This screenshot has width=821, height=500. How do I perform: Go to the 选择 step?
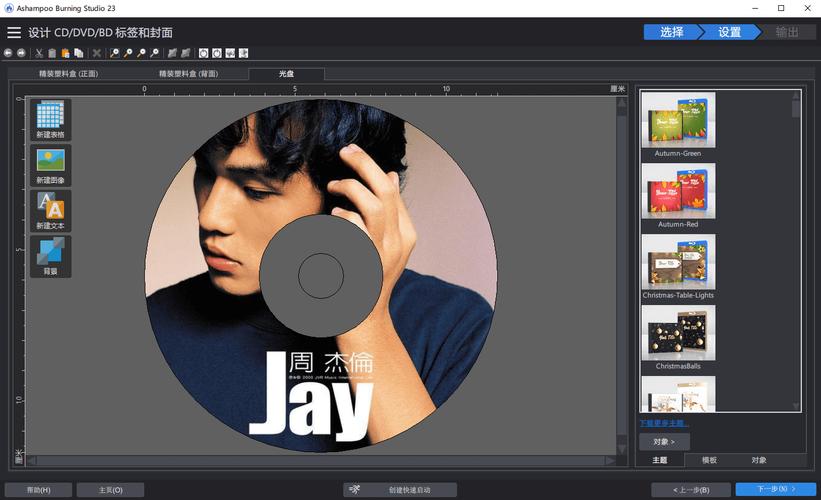pos(672,32)
